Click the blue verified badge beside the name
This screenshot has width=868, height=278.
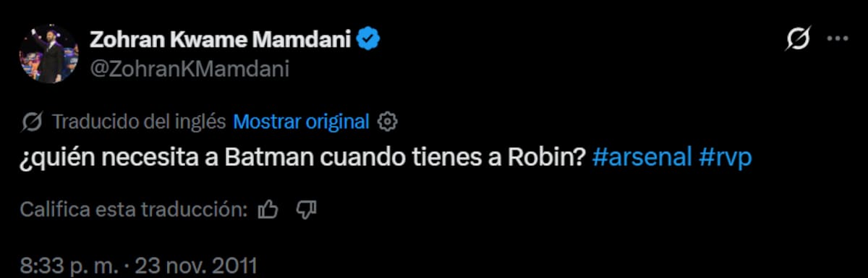(x=371, y=40)
